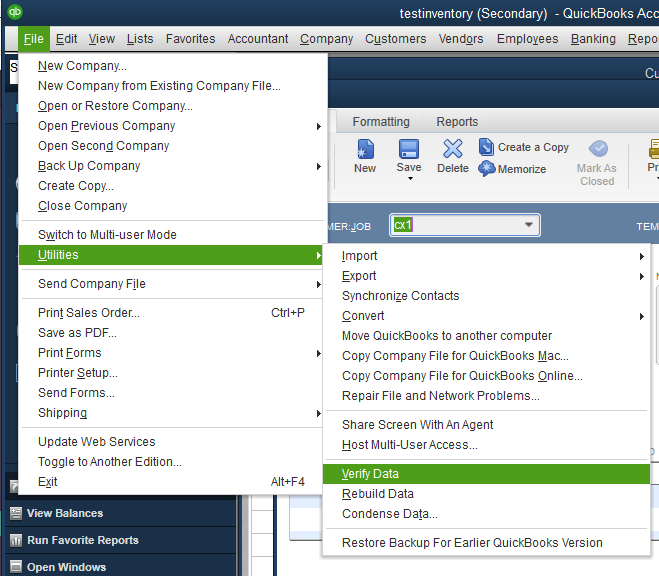Expand the Export submenu
The image size is (659, 576).
coord(641,276)
